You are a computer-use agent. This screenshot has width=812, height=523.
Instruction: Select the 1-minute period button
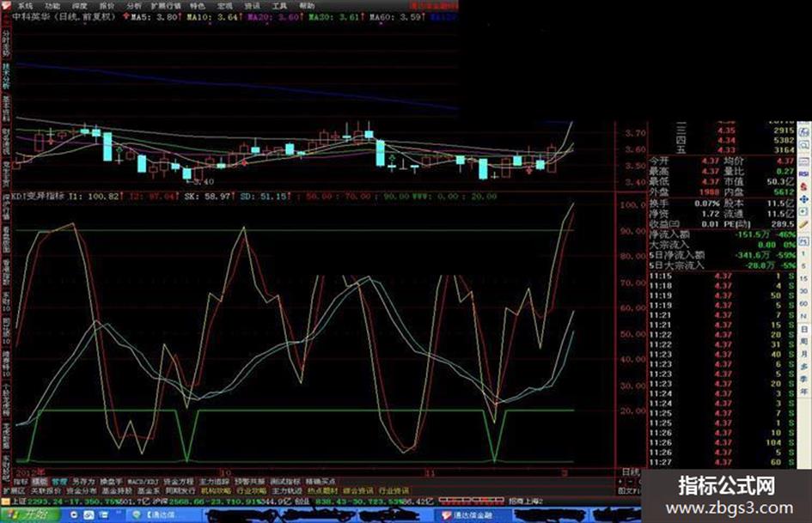803,253
